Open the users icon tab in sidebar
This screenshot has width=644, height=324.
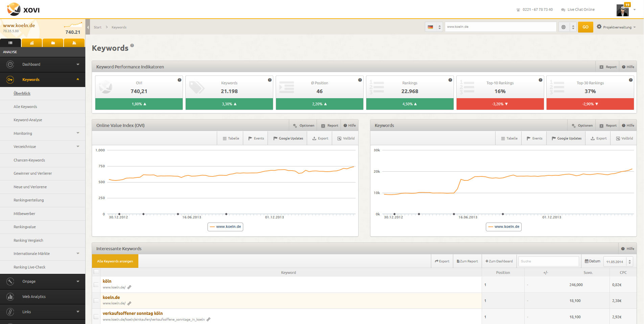click(x=74, y=43)
